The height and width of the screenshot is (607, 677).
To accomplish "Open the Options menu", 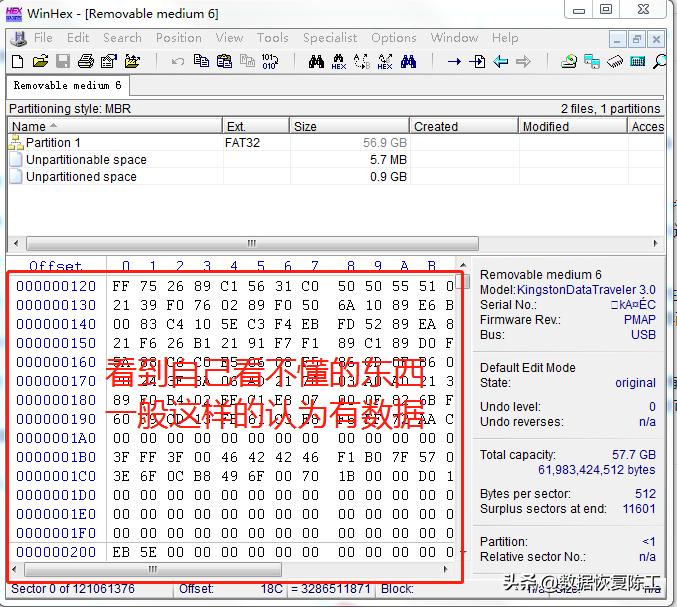I will (x=394, y=38).
